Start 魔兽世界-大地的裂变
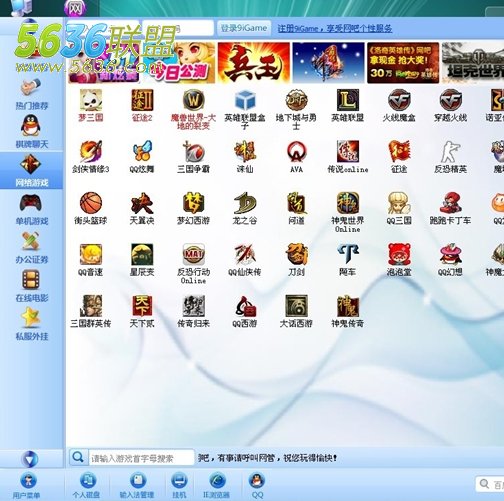Screen dimensions: 504x501 (193, 109)
